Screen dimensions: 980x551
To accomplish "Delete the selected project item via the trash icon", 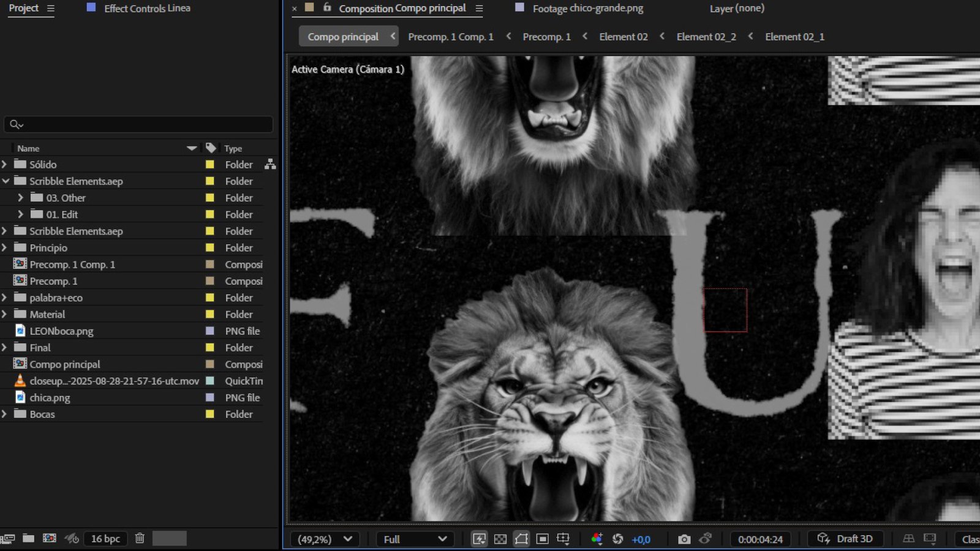I will [x=140, y=538].
